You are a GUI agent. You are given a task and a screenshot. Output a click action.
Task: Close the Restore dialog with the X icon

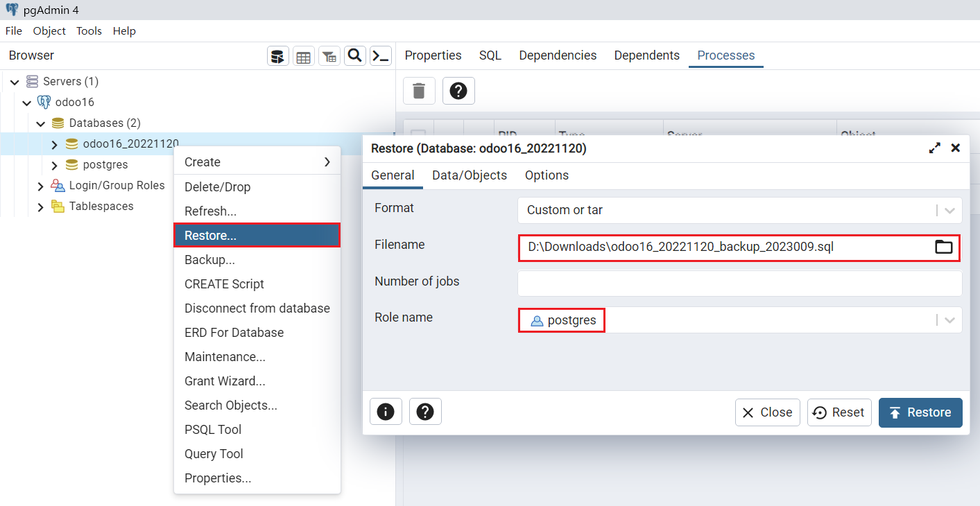point(955,148)
